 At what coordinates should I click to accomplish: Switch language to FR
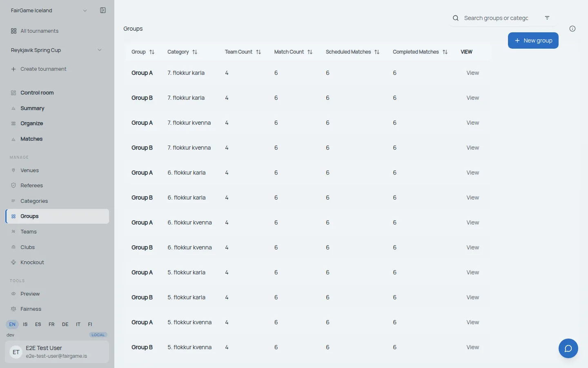point(51,324)
